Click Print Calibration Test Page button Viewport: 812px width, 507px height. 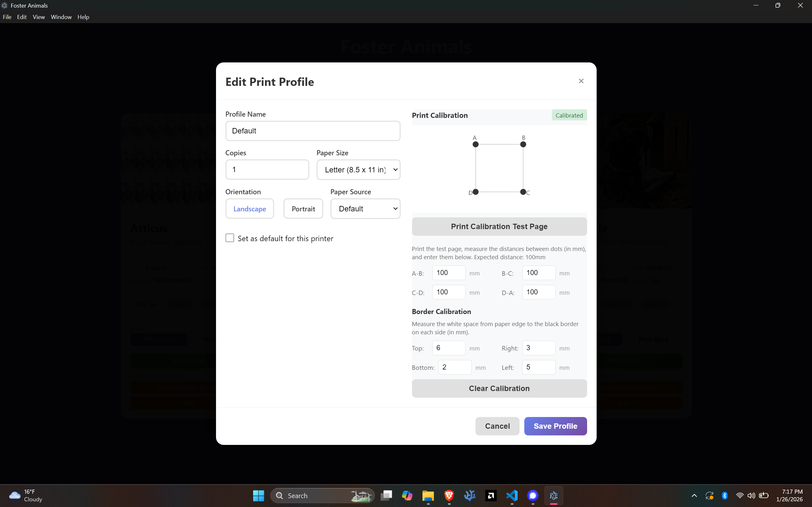click(x=499, y=226)
